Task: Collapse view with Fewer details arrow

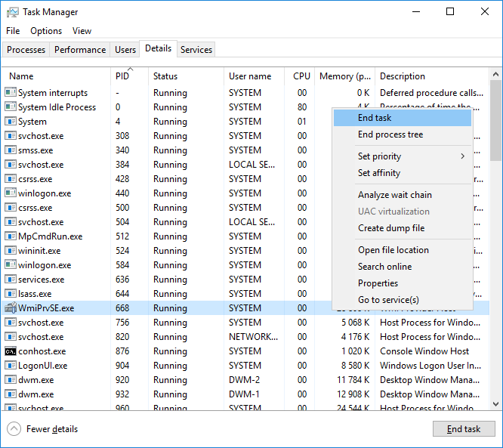Action: pos(14,429)
